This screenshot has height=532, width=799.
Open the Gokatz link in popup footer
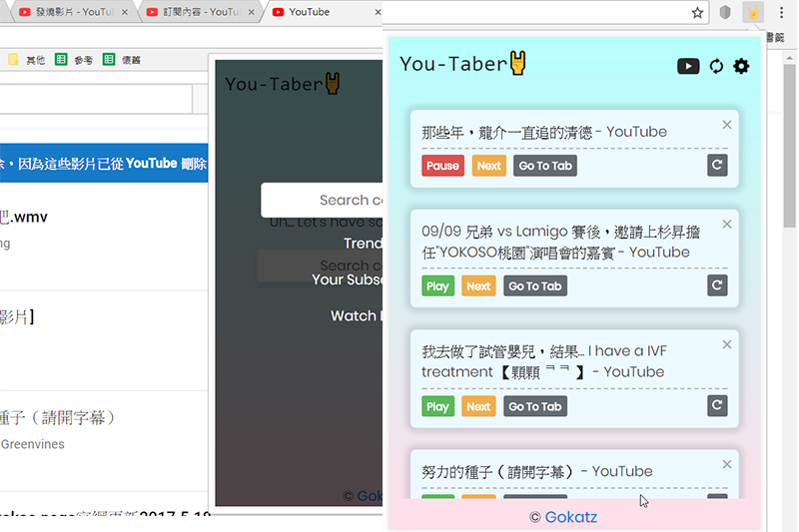pos(570,517)
